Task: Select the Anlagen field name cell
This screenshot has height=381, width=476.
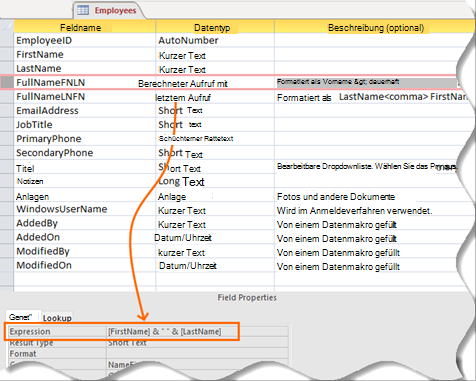Action: [x=84, y=195]
